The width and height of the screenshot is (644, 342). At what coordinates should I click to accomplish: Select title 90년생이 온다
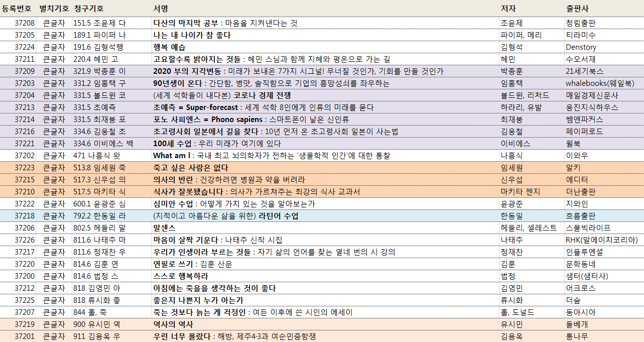177,83
